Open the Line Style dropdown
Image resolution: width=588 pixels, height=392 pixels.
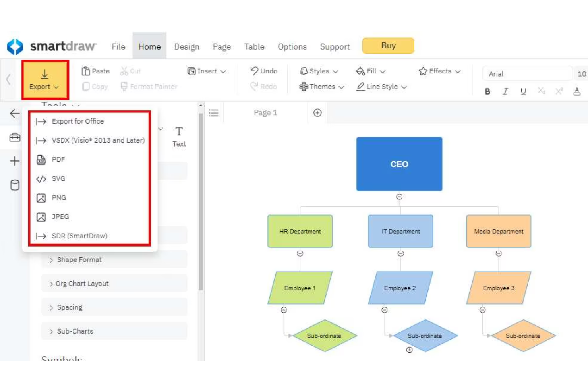(x=381, y=87)
